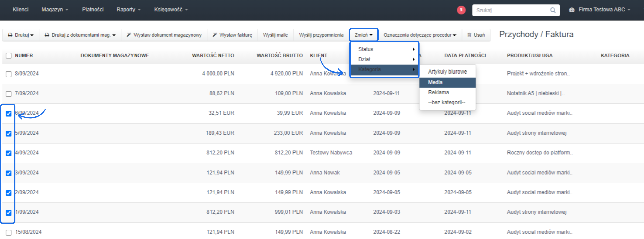
Task: Open the Księgowość dropdown menu
Action: click(171, 10)
